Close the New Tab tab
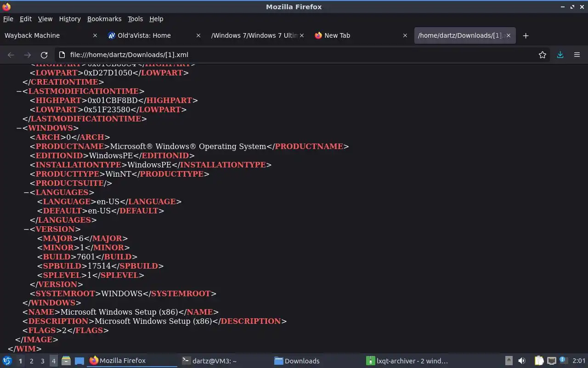 pyautogui.click(x=405, y=35)
